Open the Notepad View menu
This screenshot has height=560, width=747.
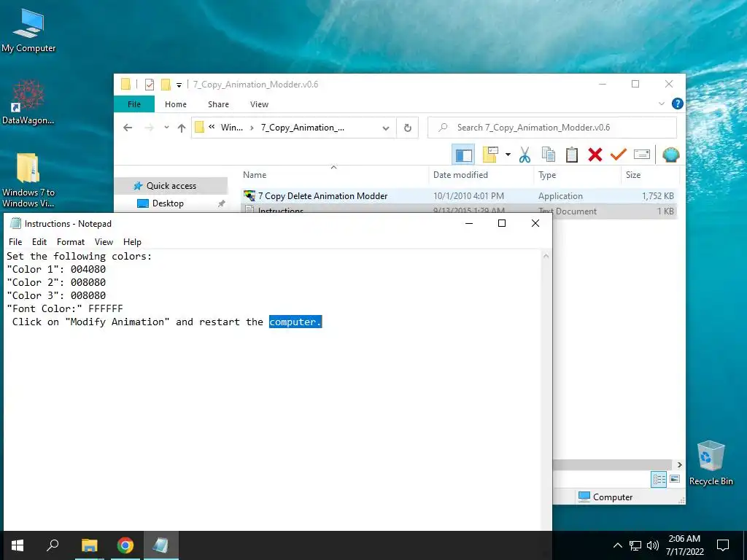click(x=104, y=242)
